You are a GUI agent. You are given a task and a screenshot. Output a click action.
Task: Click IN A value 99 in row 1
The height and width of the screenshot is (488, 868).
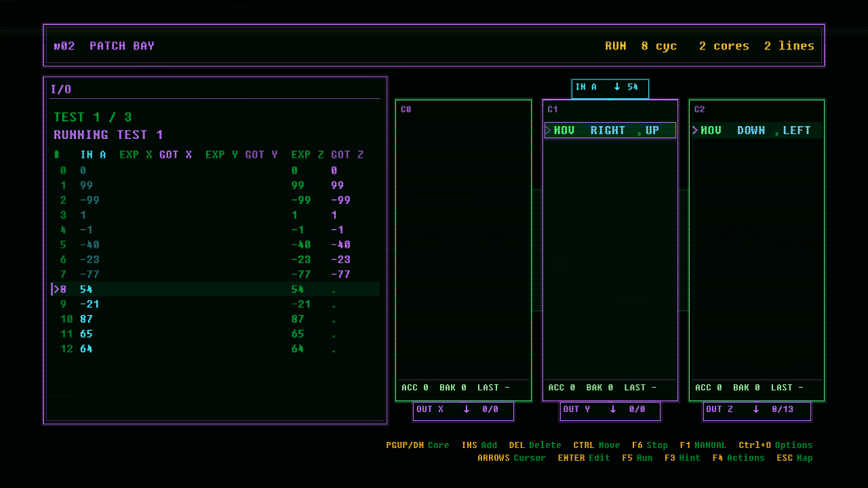pyautogui.click(x=86, y=186)
